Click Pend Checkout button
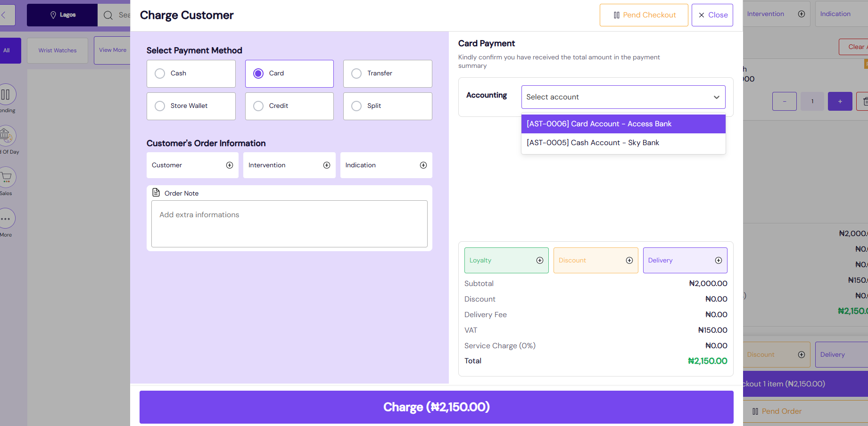The image size is (868, 426). 644,15
